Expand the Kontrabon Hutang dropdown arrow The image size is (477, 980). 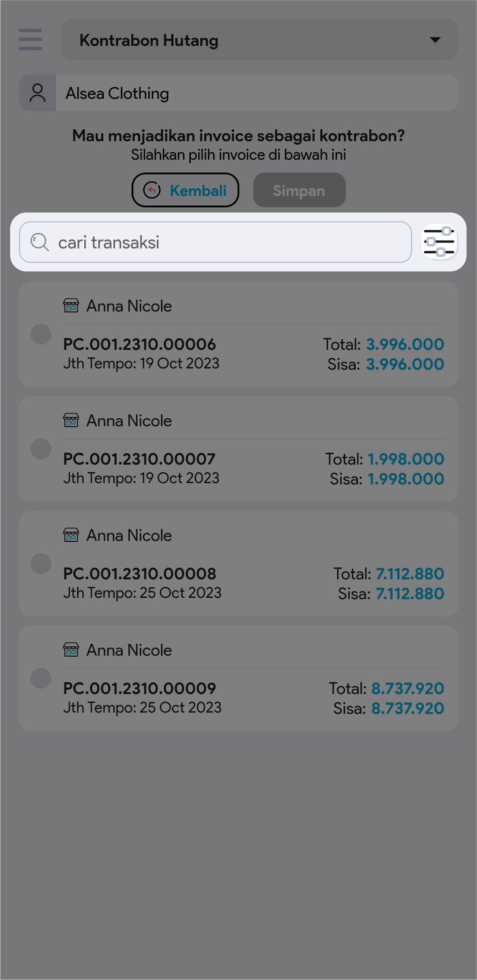435,40
